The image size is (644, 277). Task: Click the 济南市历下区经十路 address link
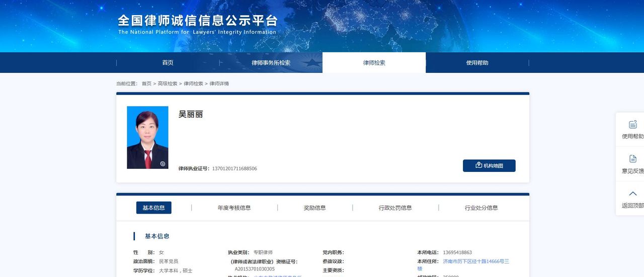tap(476, 264)
